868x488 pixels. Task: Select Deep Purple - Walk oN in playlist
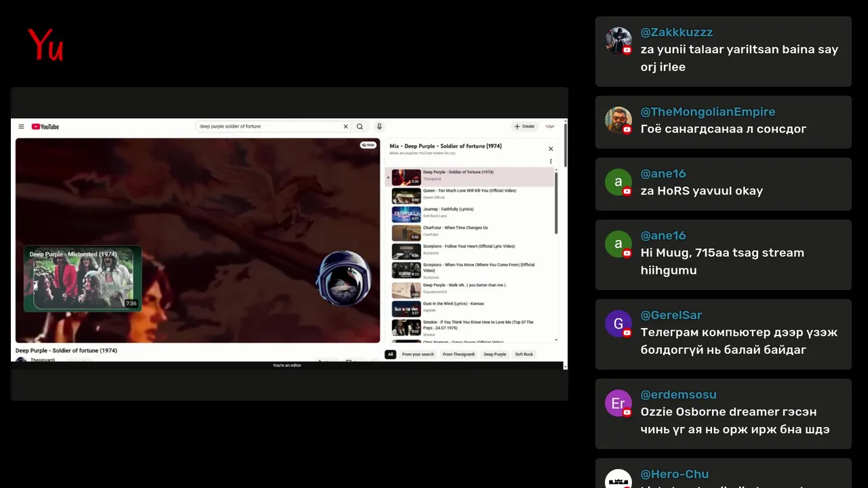pyautogui.click(x=470, y=290)
